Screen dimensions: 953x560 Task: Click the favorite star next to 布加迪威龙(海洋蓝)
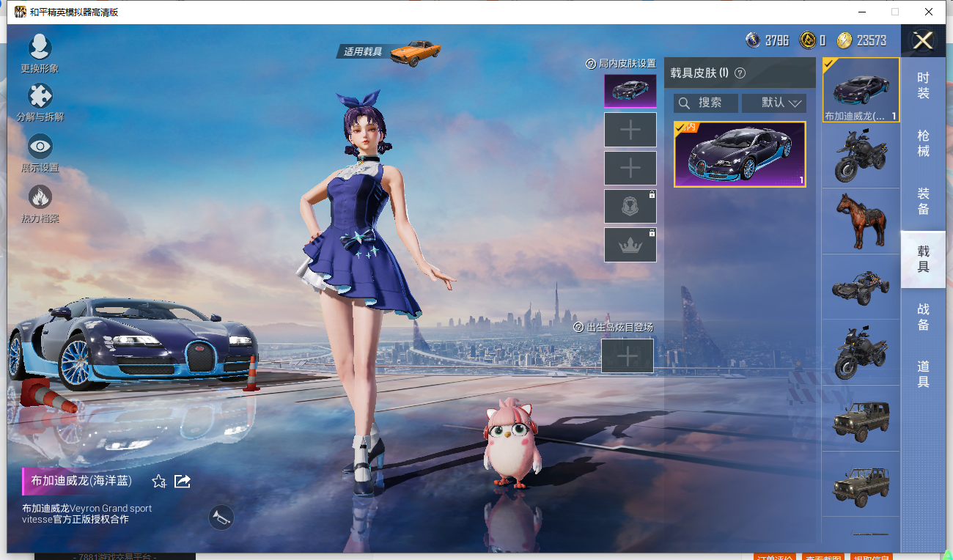158,481
